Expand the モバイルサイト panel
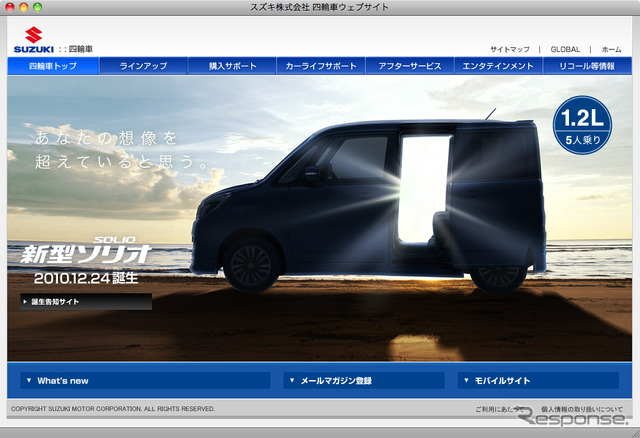The width and height of the screenshot is (640, 438). tap(538, 380)
